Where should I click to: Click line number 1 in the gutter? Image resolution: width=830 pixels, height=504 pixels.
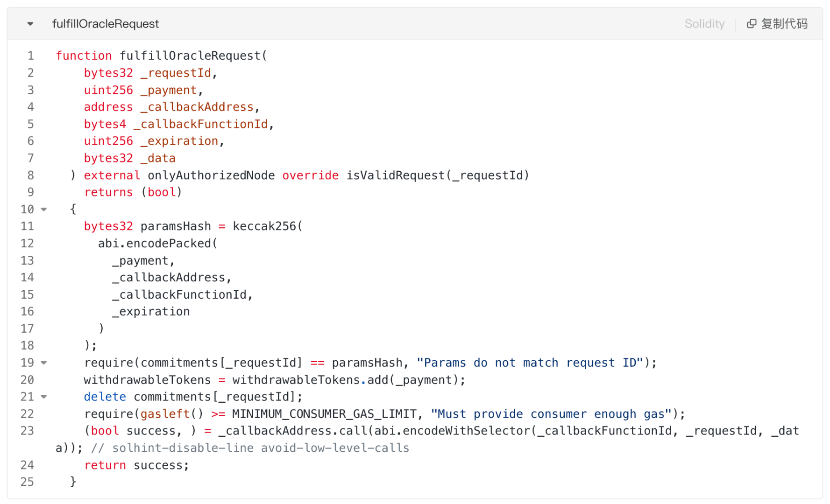click(x=31, y=56)
